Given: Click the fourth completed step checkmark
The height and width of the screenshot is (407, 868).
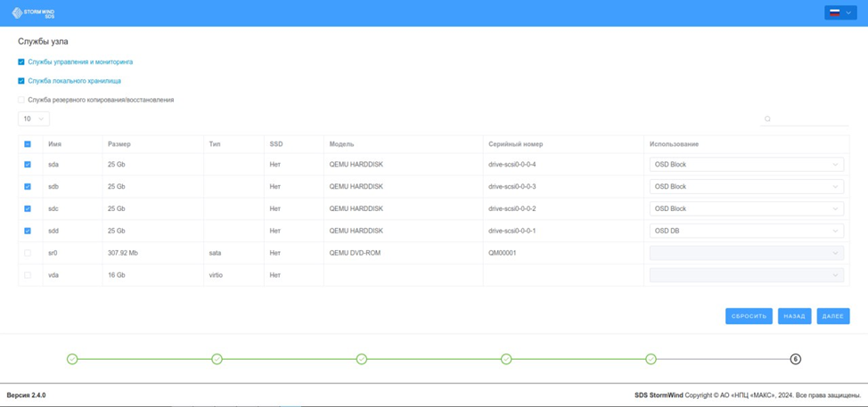Looking at the screenshot, I should coord(506,359).
